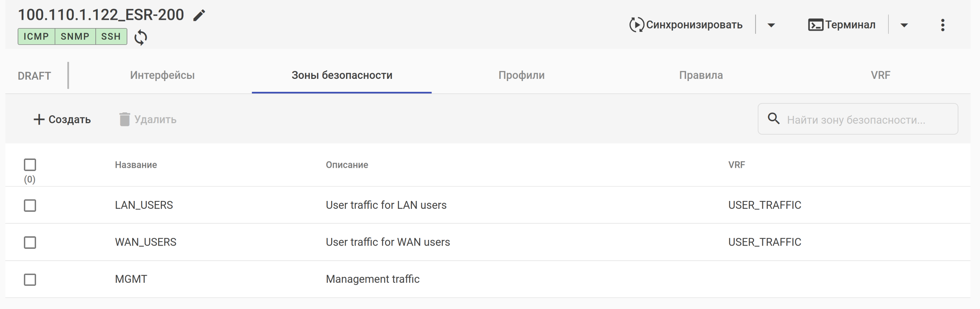Switch to the Интерфейсы tab
The width and height of the screenshot is (980, 309).
pyautogui.click(x=162, y=75)
